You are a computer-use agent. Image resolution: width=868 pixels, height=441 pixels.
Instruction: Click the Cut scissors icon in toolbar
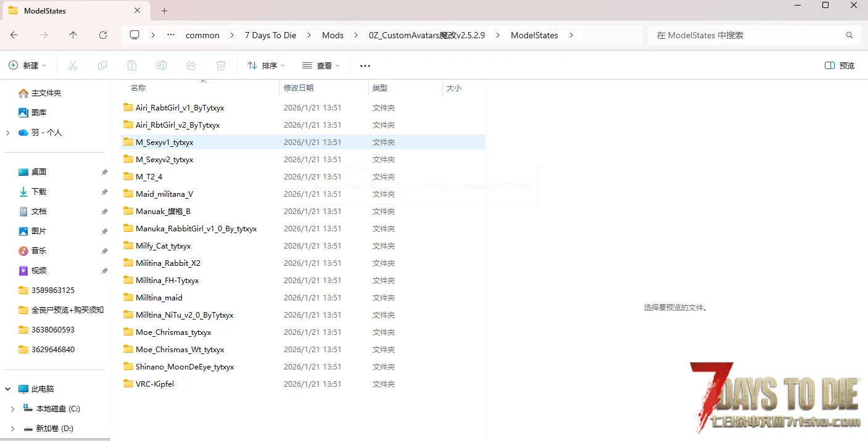click(73, 65)
